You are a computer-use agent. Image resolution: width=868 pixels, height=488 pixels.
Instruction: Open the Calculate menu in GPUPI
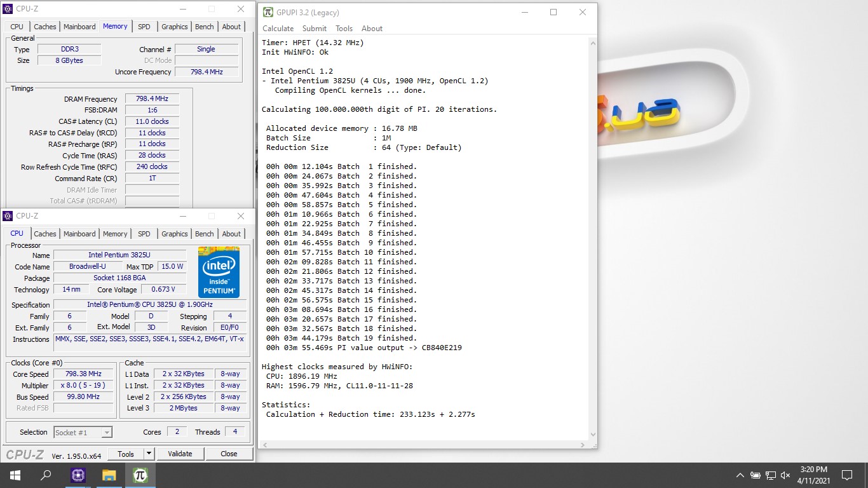(278, 29)
